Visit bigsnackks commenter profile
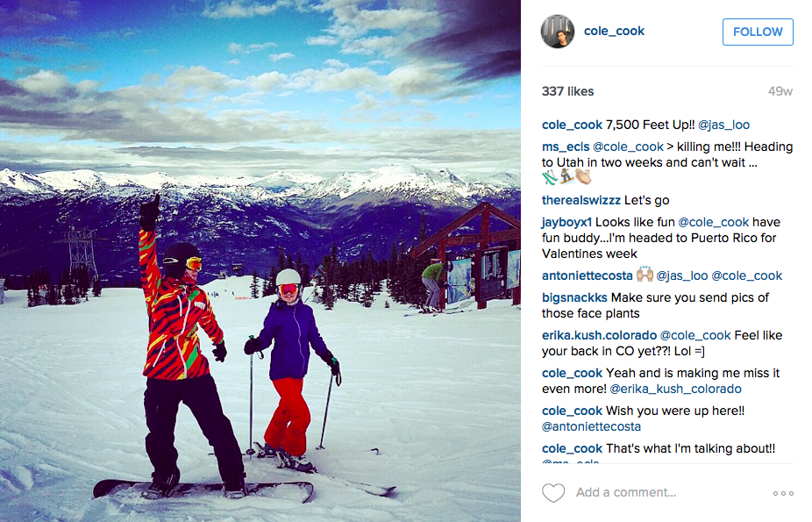The width and height of the screenshot is (812, 522). click(574, 297)
